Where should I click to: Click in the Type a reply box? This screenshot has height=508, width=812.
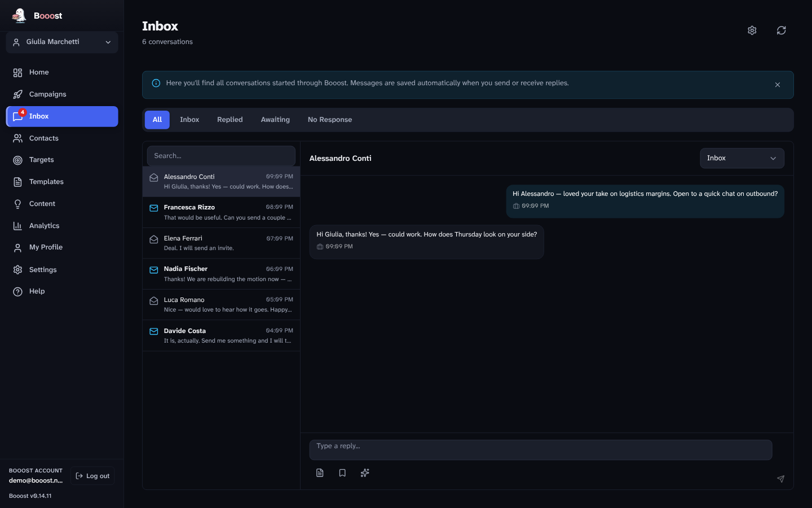pyautogui.click(x=541, y=450)
